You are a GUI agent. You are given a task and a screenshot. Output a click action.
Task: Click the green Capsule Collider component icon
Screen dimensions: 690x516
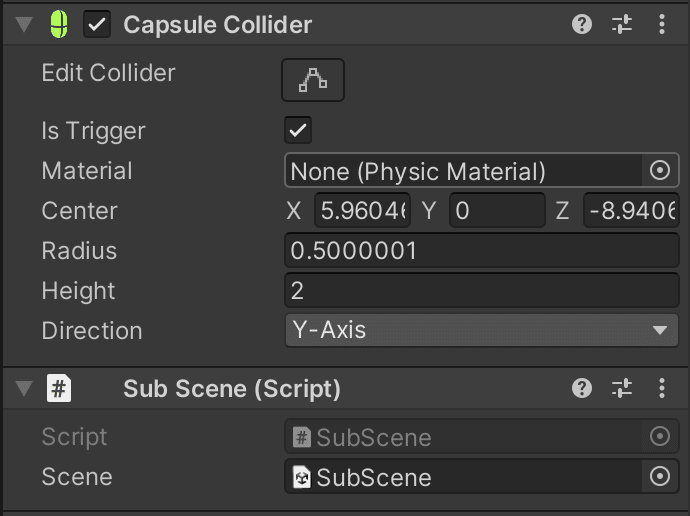click(59, 25)
